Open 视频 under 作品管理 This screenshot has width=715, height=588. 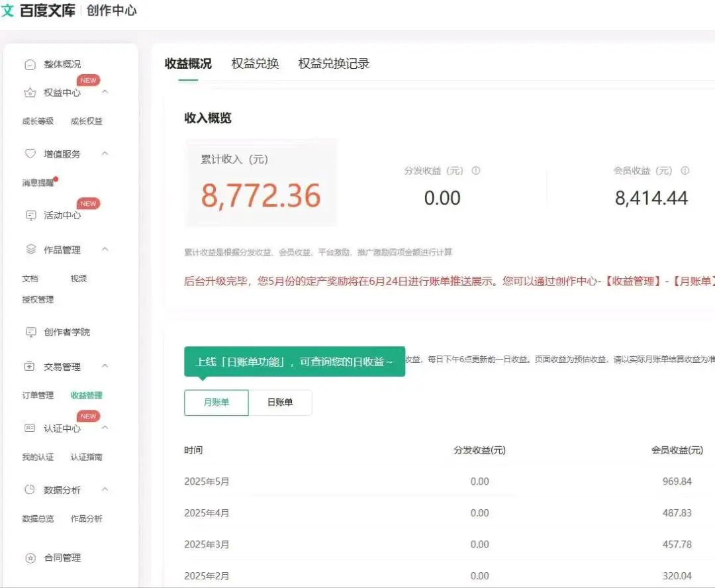coord(79,279)
